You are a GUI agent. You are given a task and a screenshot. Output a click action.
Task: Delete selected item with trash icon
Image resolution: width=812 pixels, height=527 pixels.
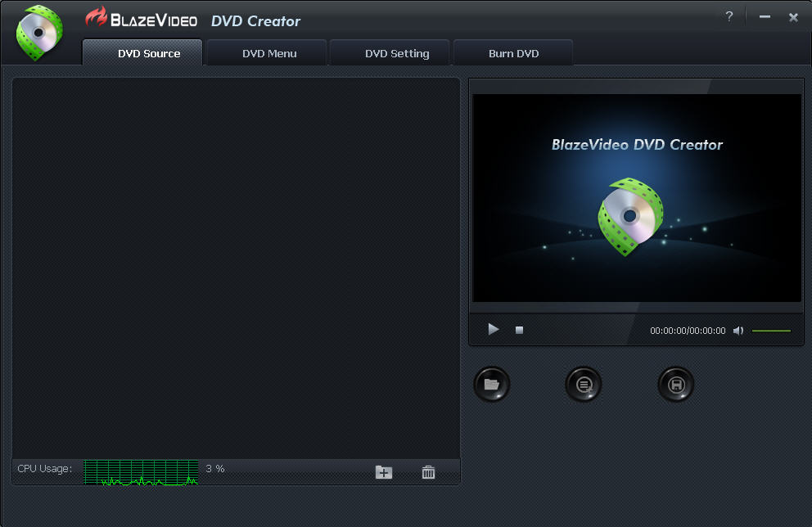428,471
